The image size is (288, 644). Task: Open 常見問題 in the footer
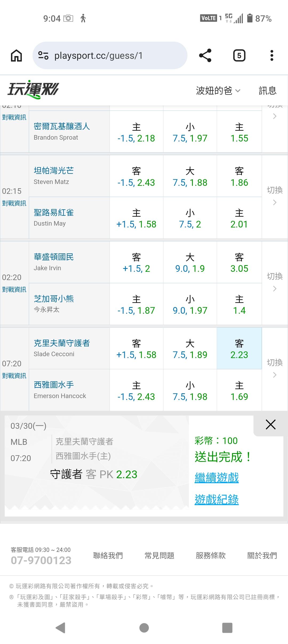point(159,555)
